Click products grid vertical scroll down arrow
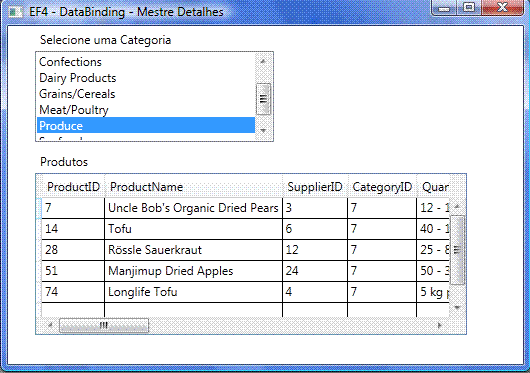 coord(457,307)
